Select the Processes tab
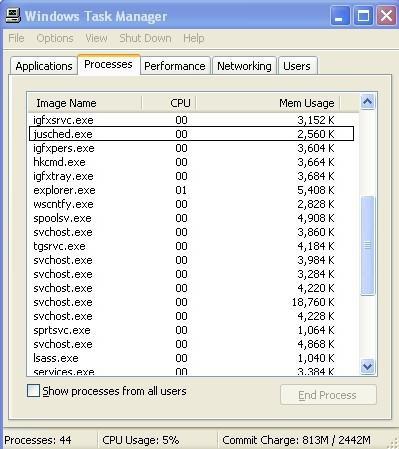Viewport: 399px width, 449px height. coord(108,64)
